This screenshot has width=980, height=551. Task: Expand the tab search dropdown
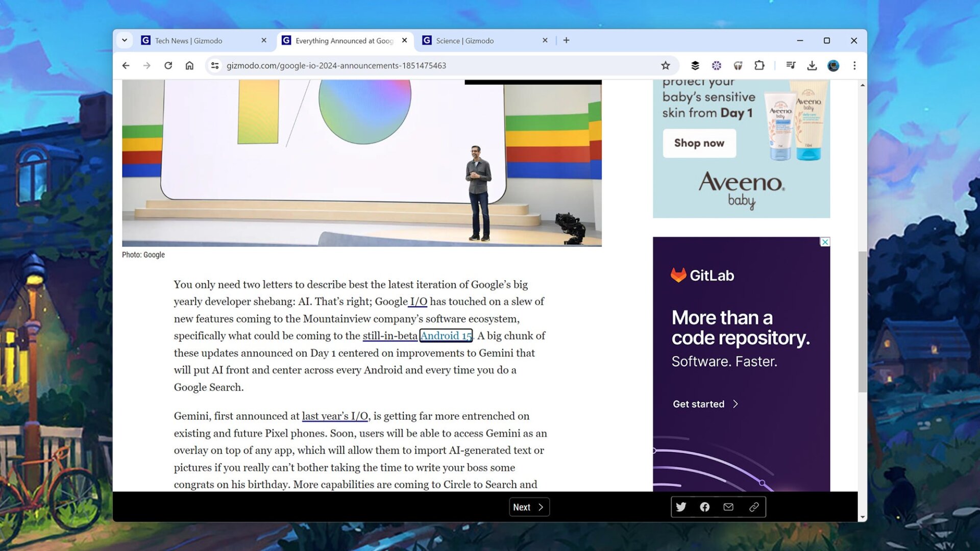124,40
